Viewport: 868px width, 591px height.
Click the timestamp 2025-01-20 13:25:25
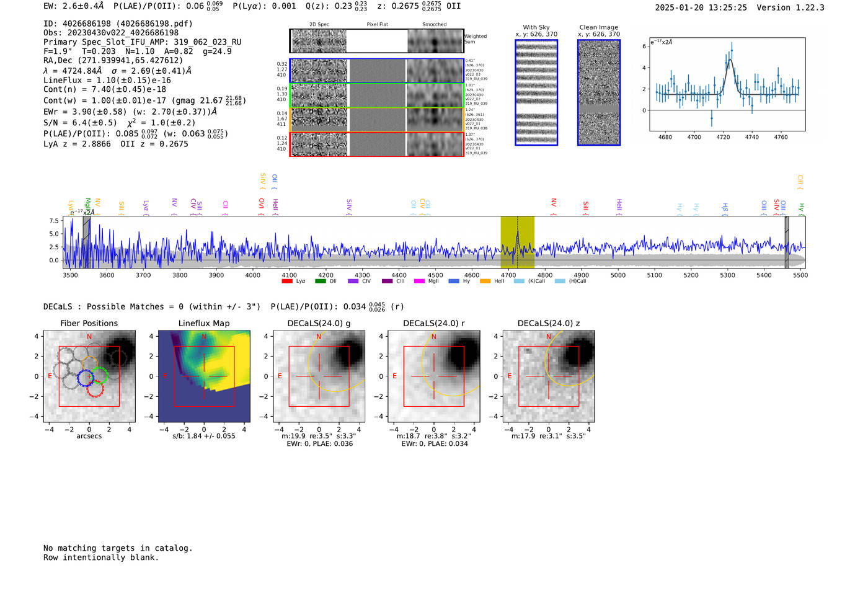[701, 7]
